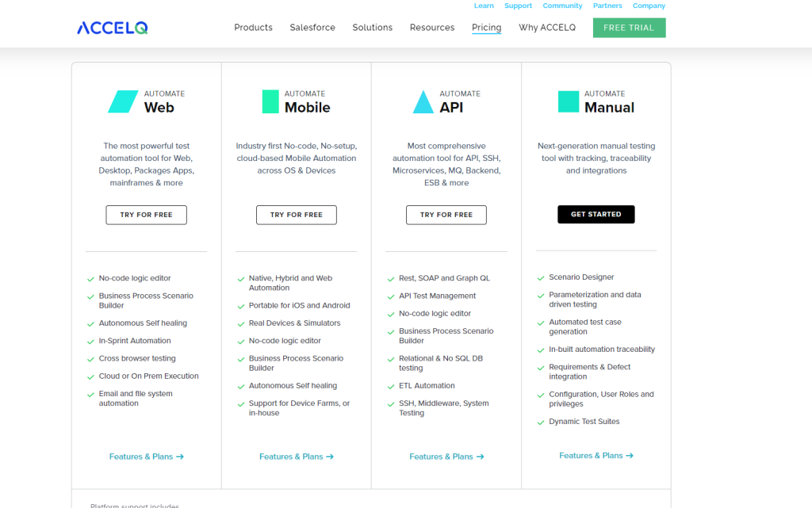Image resolution: width=812 pixels, height=508 pixels.
Task: Click Try For Free under Automate Mobile
Action: point(297,215)
